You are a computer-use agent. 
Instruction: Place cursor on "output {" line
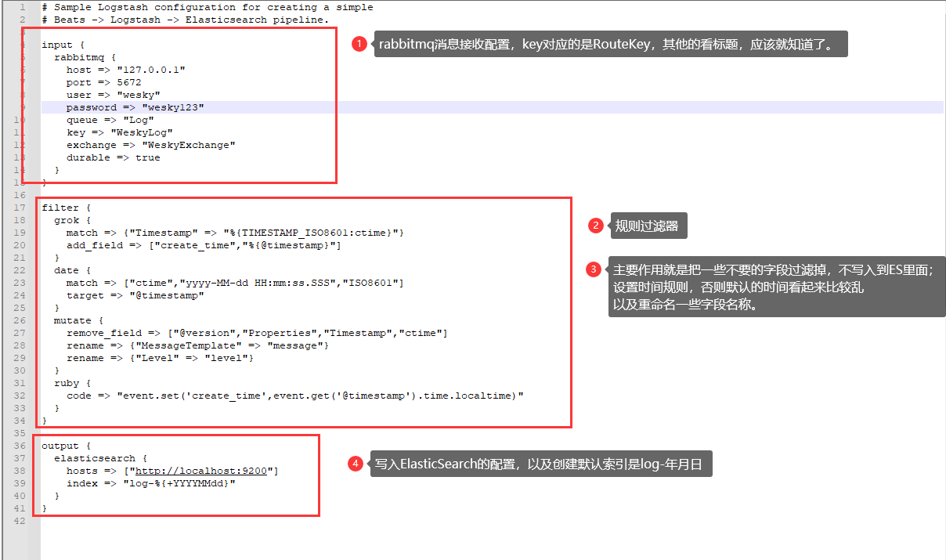point(66,446)
